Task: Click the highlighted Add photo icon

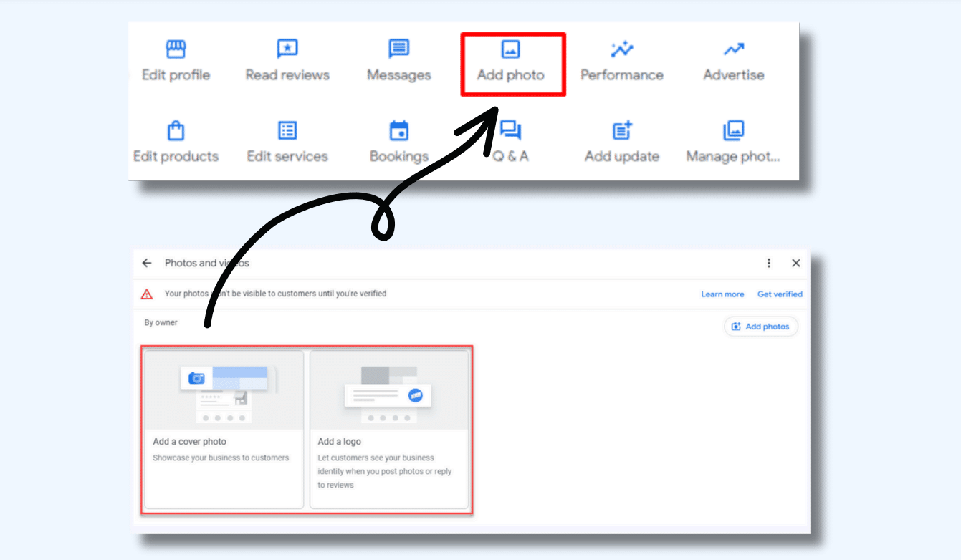Action: pos(512,60)
